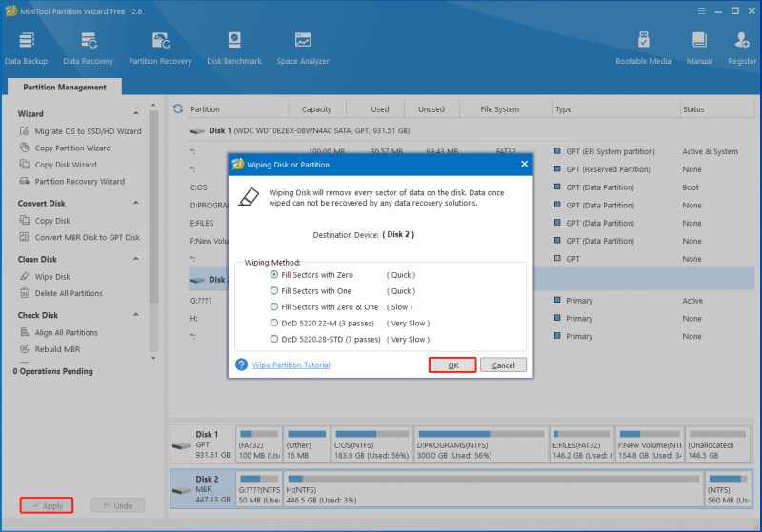The height and width of the screenshot is (532, 762).
Task: Switch to the Partition Management tab
Action: [65, 87]
